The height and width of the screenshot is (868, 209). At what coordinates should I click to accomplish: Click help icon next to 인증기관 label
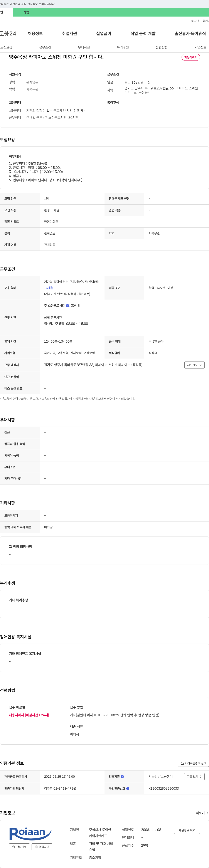[x=122, y=776]
